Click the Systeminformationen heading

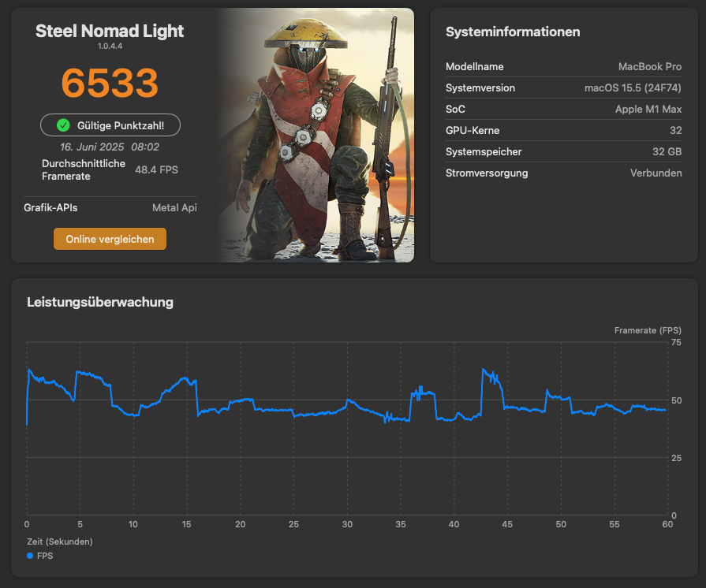pos(513,32)
